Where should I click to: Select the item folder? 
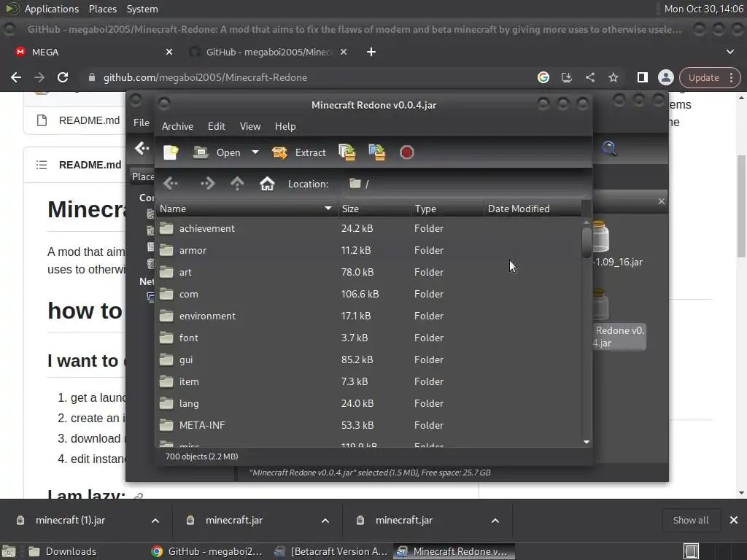pyautogui.click(x=368, y=382)
